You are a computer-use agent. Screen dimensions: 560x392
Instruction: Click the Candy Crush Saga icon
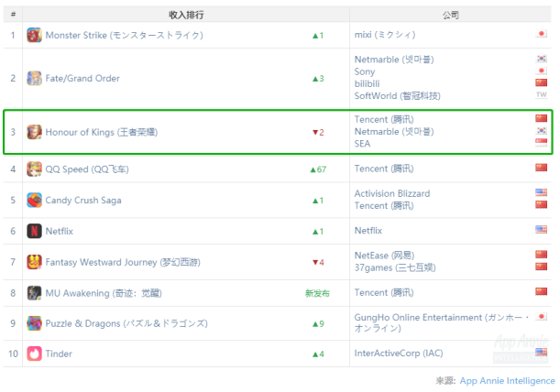(x=34, y=200)
